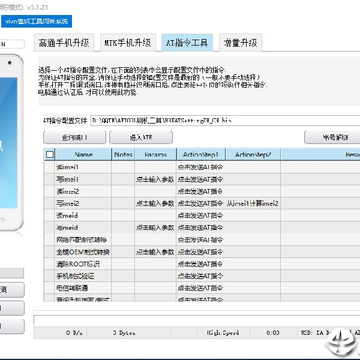Viewport: 360px width, 360px height.
Task: Select the 读imei2 row name
Action: coord(68,191)
